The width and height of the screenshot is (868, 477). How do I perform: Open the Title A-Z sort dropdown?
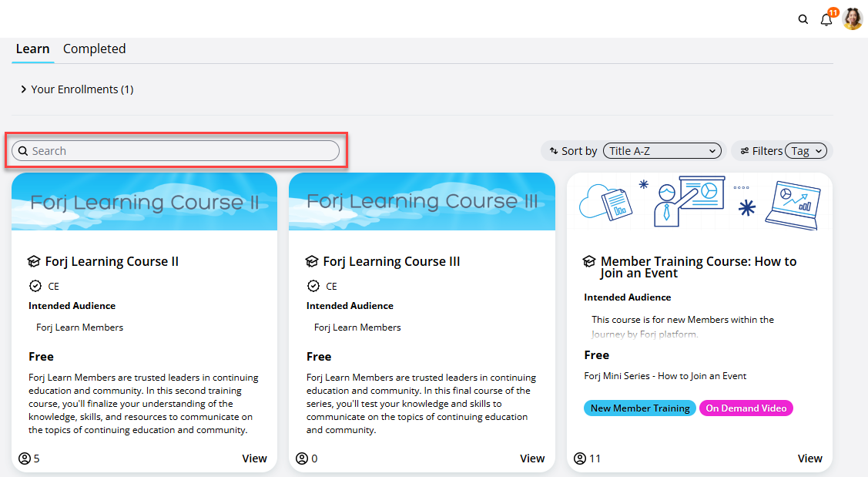(662, 151)
